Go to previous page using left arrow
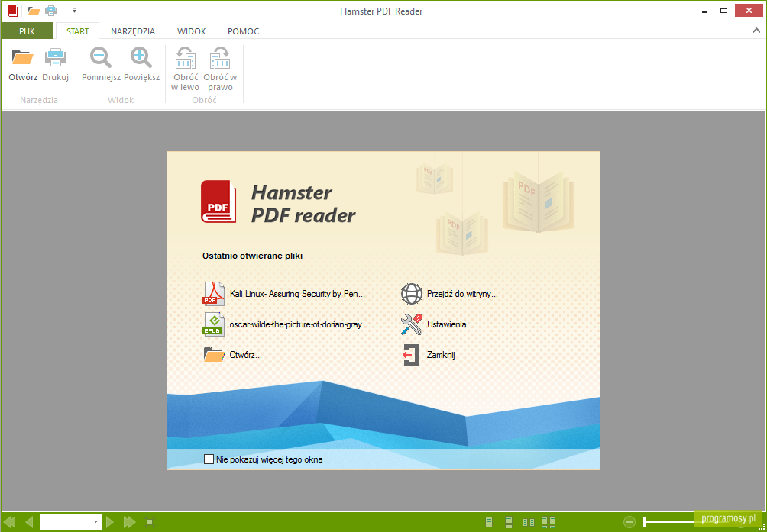The height and width of the screenshot is (532, 767). pyautogui.click(x=29, y=522)
